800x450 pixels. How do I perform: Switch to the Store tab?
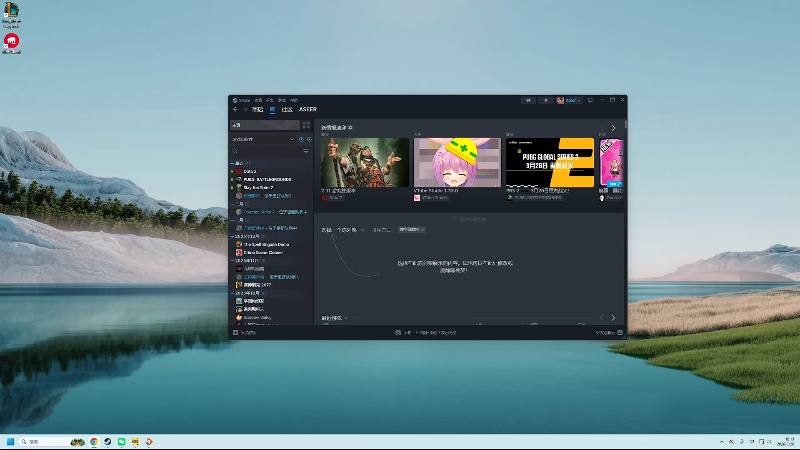(x=258, y=109)
